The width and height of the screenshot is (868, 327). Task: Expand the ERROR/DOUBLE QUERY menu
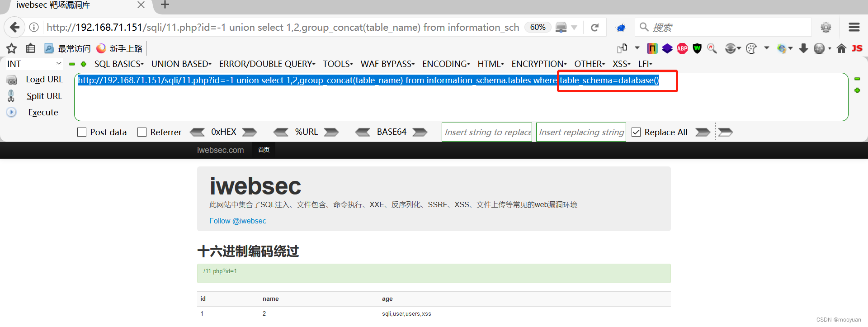[267, 64]
